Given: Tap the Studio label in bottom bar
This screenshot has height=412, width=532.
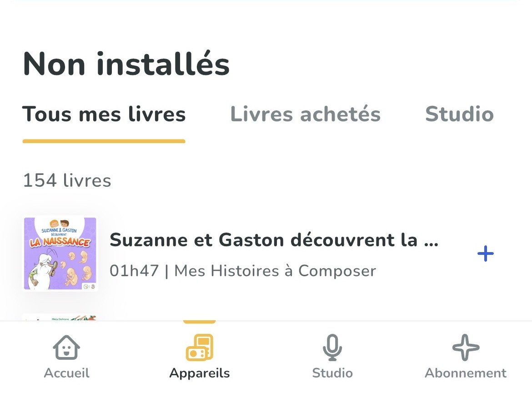Looking at the screenshot, I should click(x=332, y=373).
